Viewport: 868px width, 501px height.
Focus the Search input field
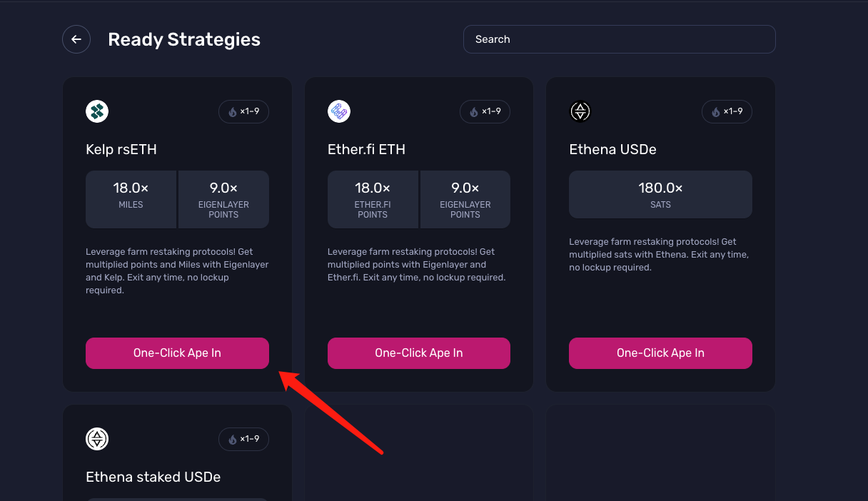coord(620,39)
